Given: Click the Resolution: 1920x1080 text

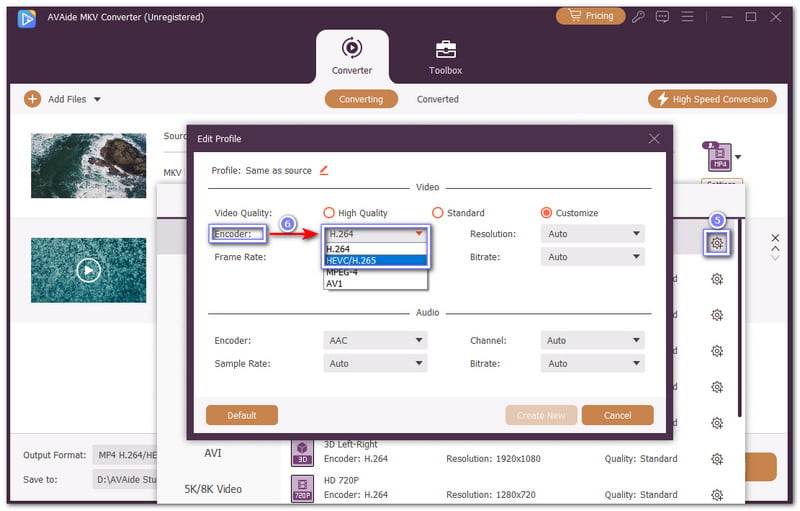Looking at the screenshot, I should click(493, 459).
